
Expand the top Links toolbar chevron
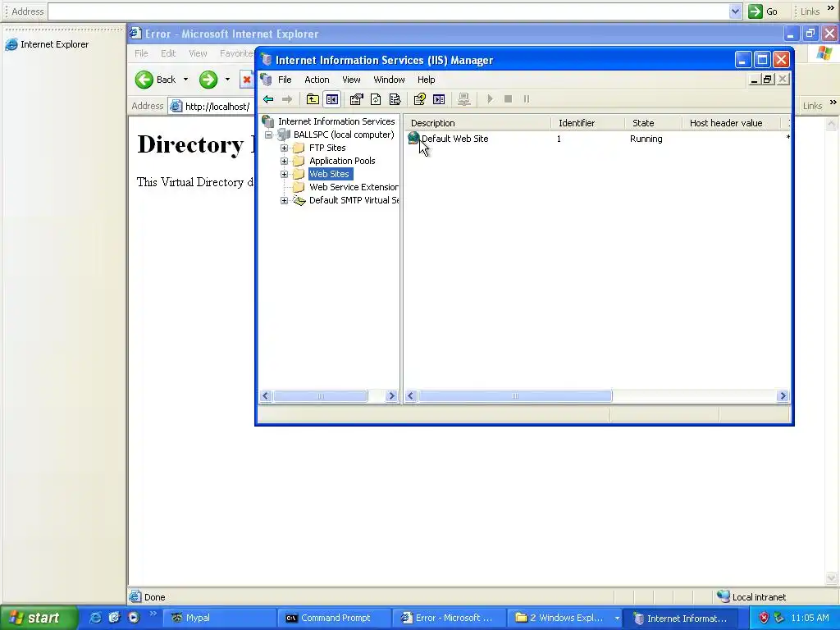coord(831,8)
